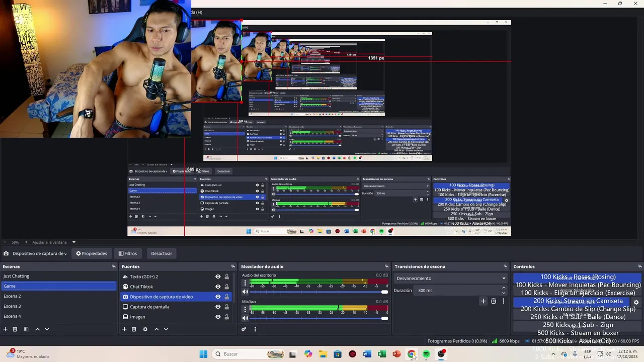The width and height of the screenshot is (644, 362).
Task: Open Propiedades of selected source
Action: (x=92, y=253)
